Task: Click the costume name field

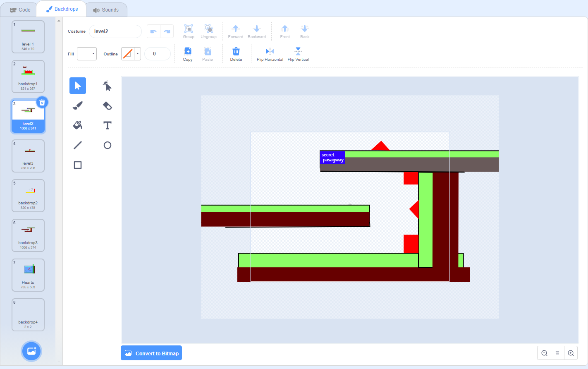Action: coord(115,31)
